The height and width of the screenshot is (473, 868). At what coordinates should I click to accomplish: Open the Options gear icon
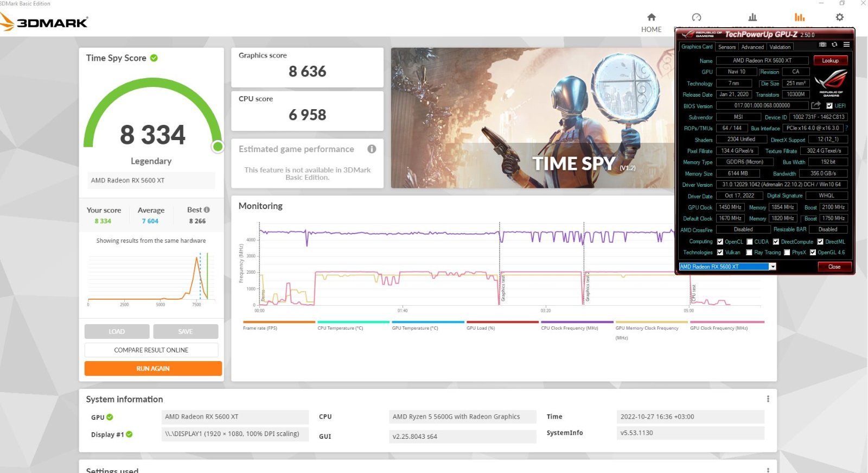(840, 17)
